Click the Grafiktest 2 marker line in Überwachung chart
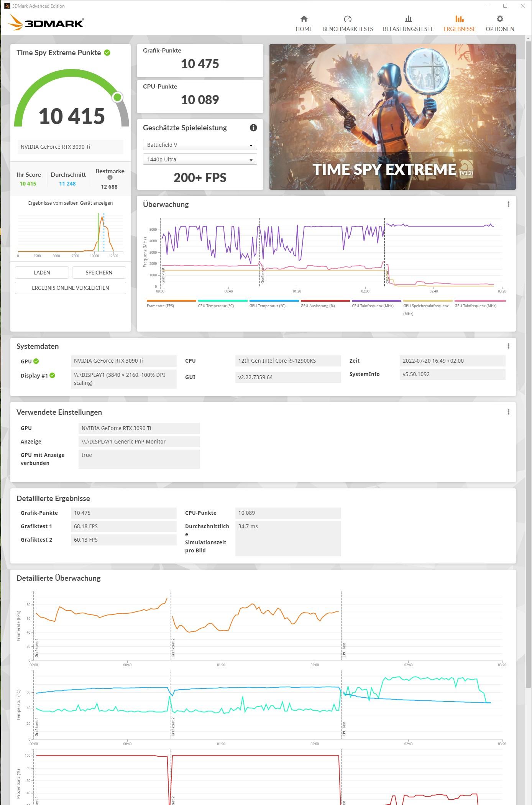The height and width of the screenshot is (805, 532). coord(260,252)
